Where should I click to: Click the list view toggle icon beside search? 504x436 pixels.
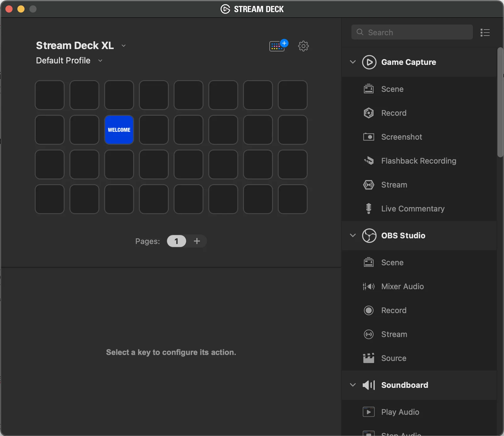[x=485, y=32]
